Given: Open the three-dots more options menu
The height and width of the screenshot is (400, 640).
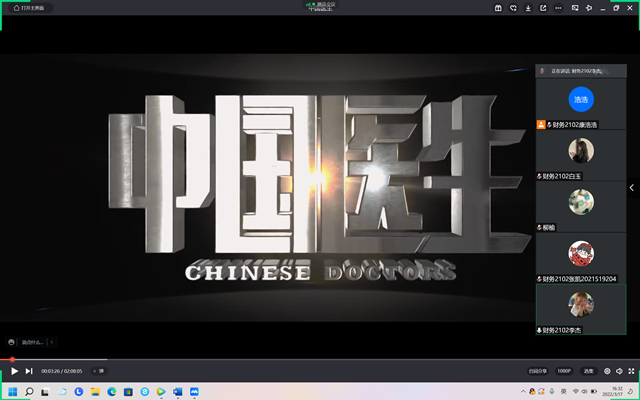Looking at the screenshot, I should [559, 8].
